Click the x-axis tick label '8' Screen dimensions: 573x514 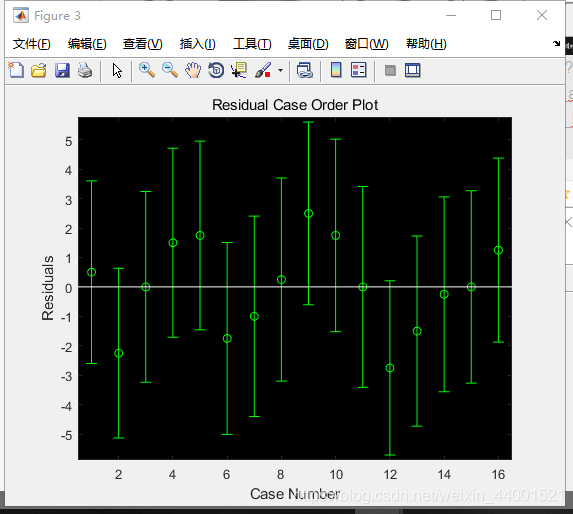point(280,475)
